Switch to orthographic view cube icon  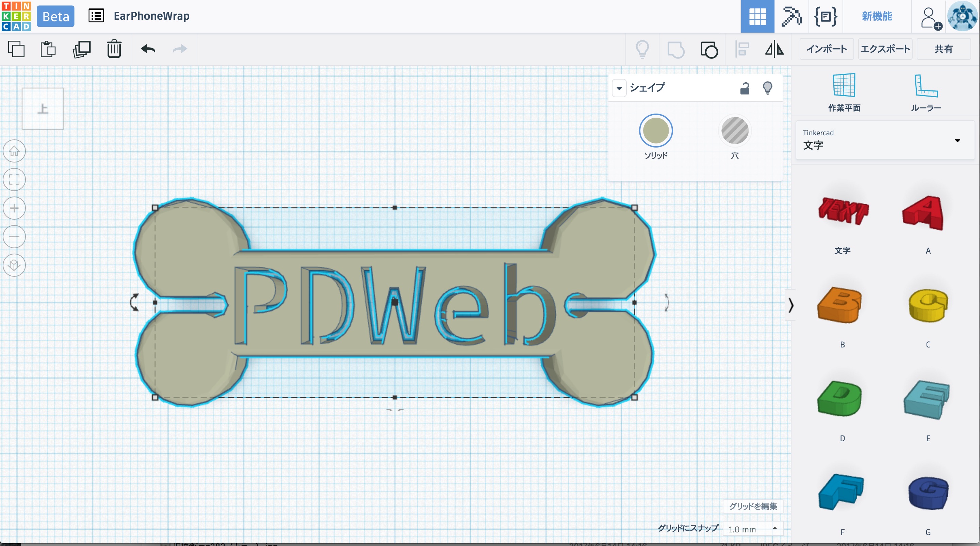(x=14, y=265)
